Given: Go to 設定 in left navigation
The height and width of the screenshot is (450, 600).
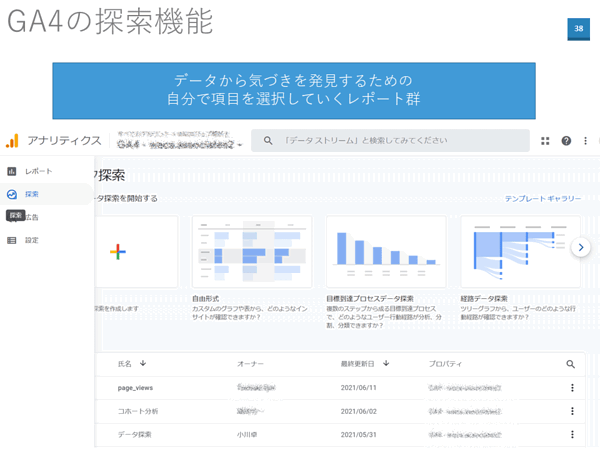Looking at the screenshot, I should 32,240.
